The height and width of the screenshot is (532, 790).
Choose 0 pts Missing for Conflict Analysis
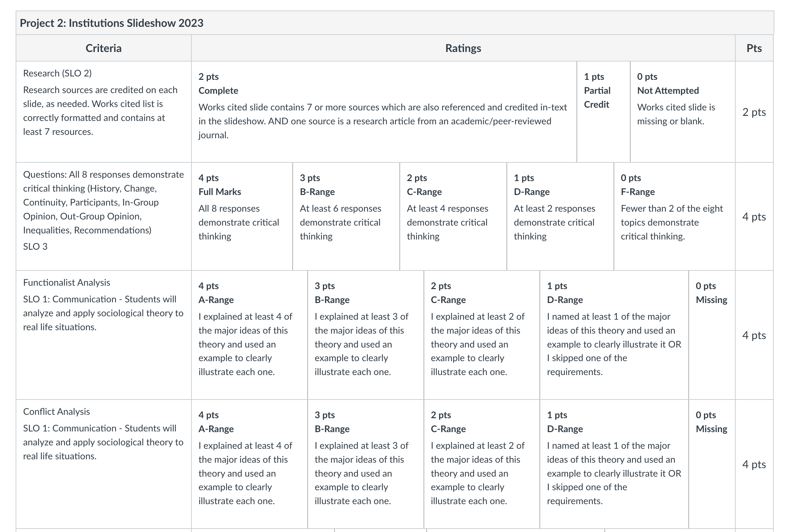pos(712,464)
